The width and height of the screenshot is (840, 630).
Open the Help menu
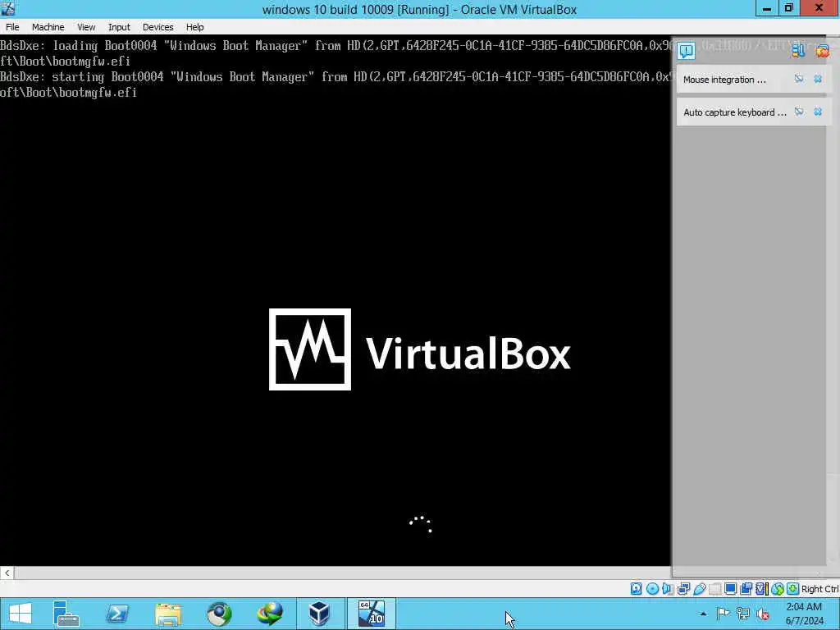point(194,27)
